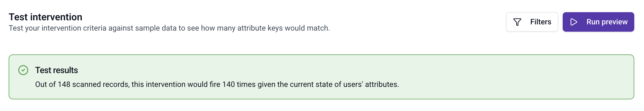The width and height of the screenshot is (644, 111).
Task: Click the Test results heading
Action: (56, 70)
